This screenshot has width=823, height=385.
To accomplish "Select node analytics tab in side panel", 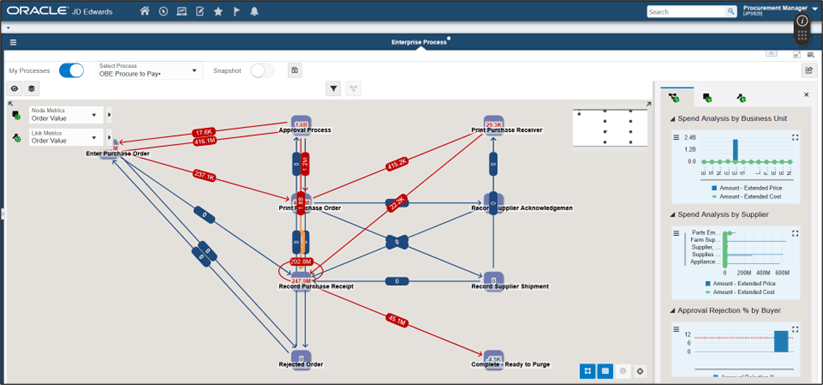I will [x=708, y=97].
